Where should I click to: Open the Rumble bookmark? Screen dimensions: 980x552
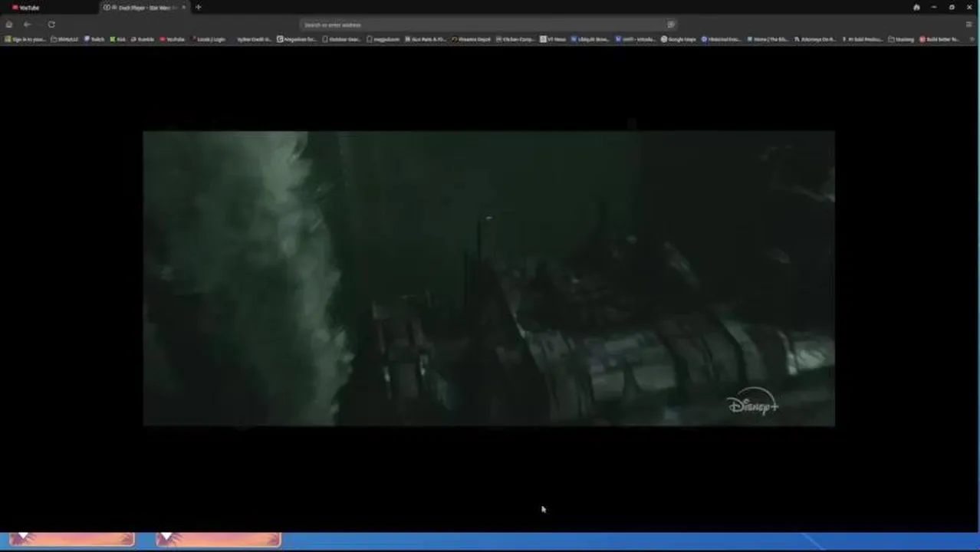click(143, 39)
